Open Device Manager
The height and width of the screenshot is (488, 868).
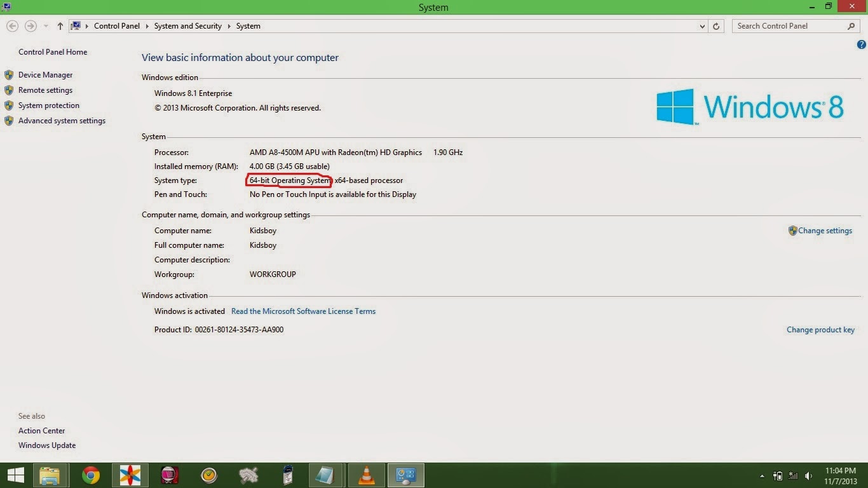45,75
